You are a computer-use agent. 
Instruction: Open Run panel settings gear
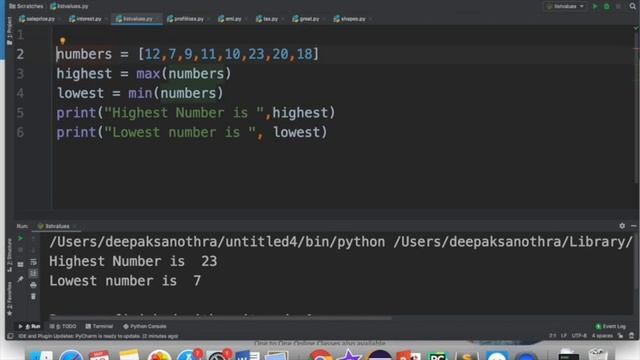[x=622, y=226]
